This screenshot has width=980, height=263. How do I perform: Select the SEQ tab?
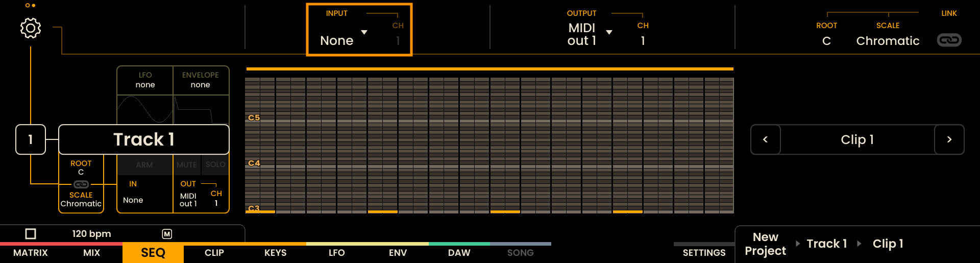coord(153,253)
